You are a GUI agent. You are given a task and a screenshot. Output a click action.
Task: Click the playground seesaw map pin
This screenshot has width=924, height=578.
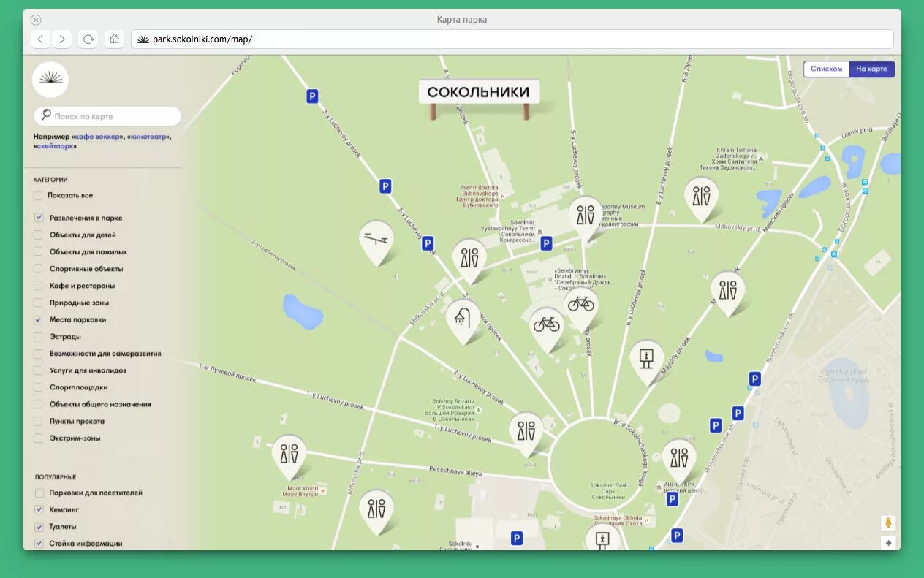376,241
